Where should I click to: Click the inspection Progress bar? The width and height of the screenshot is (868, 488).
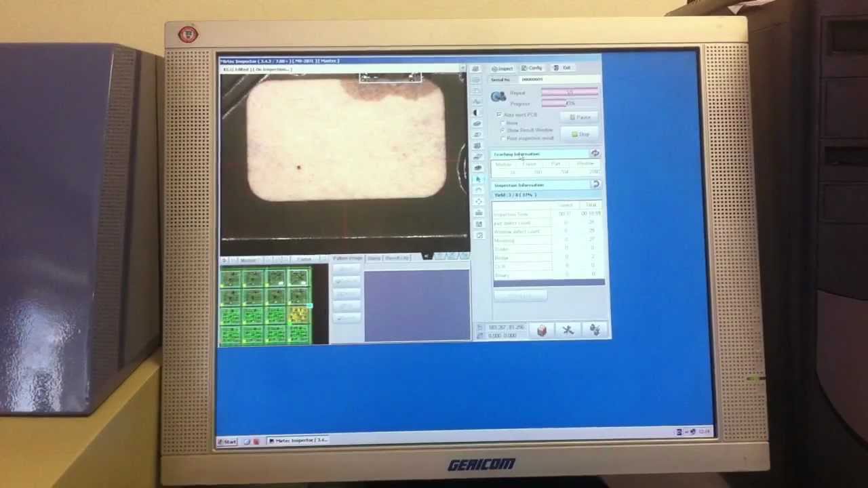[x=570, y=103]
